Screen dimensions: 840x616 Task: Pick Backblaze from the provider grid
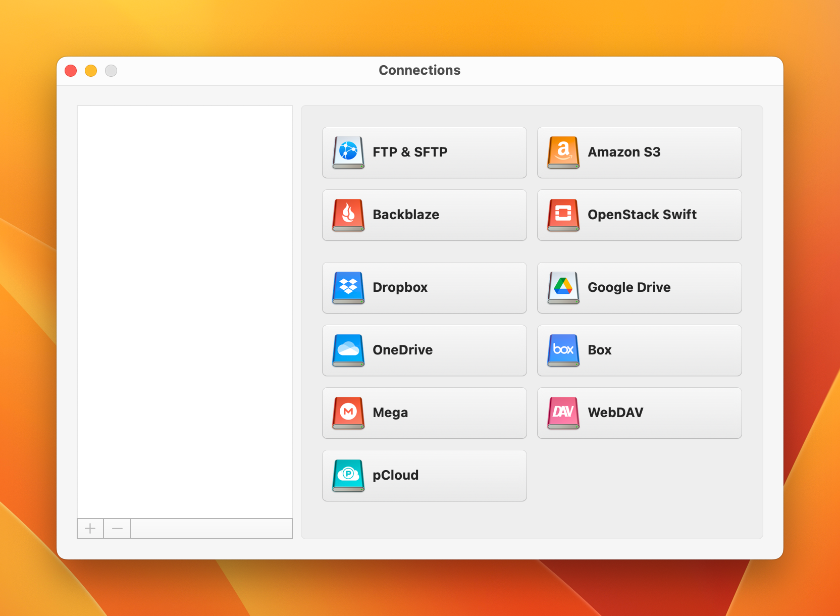coord(424,215)
